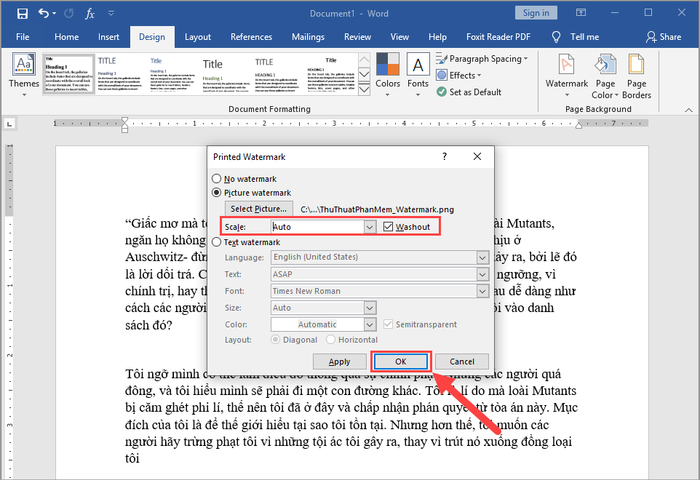Click the Save icon in title bar
Screen dimensions: 700x480
(x=21, y=13)
